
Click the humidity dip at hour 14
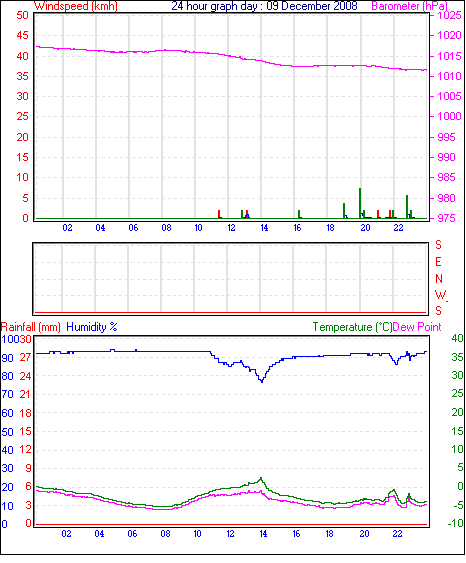pos(262,381)
